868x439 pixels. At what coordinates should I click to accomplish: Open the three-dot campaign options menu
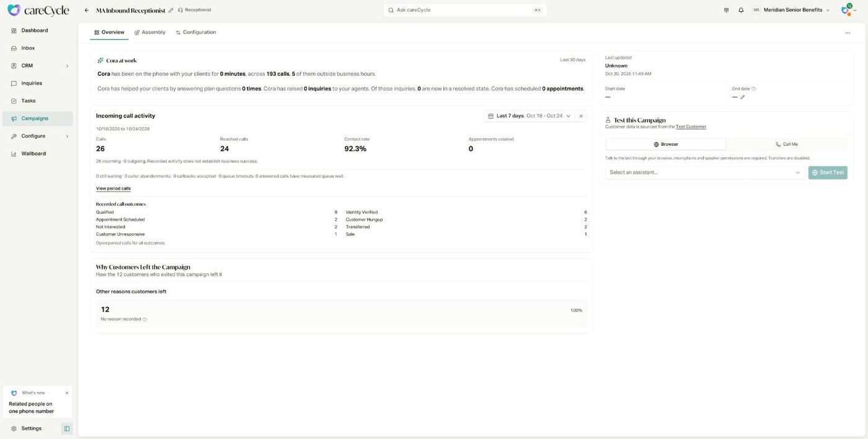pos(848,33)
